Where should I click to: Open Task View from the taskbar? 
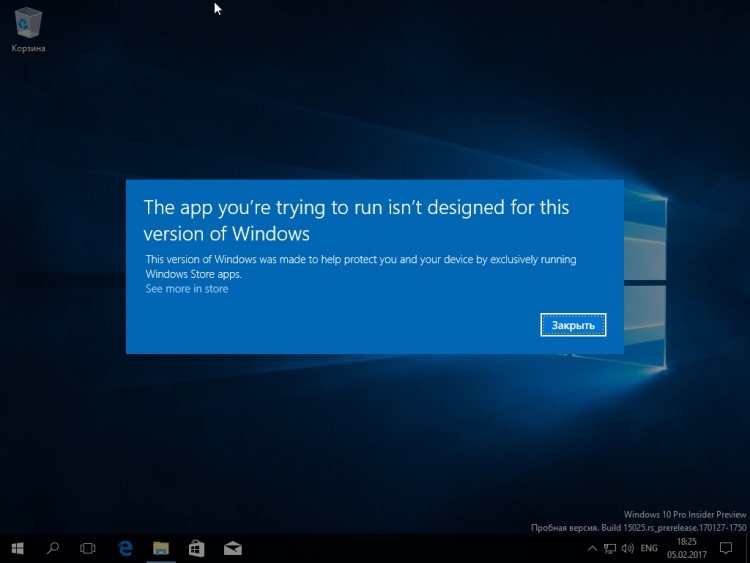click(x=88, y=548)
